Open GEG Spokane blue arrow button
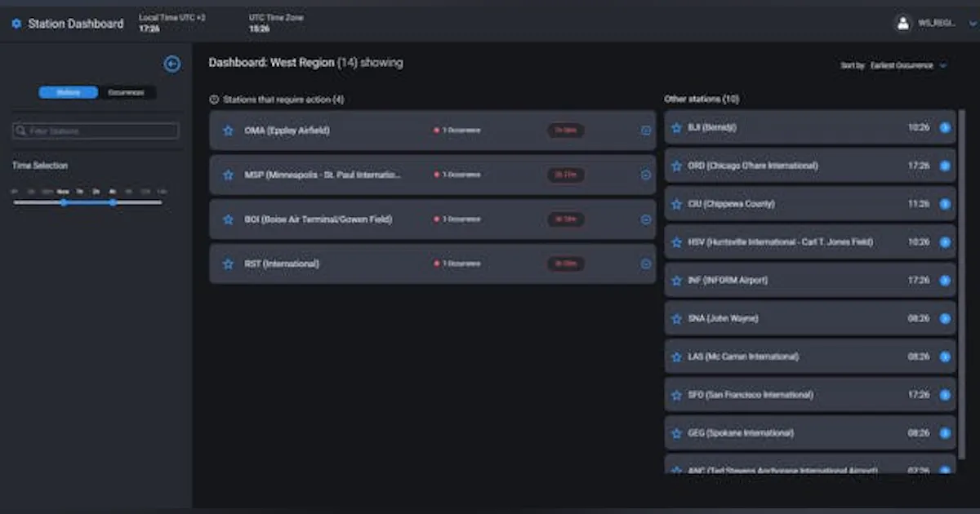980x514 pixels. pos(945,433)
